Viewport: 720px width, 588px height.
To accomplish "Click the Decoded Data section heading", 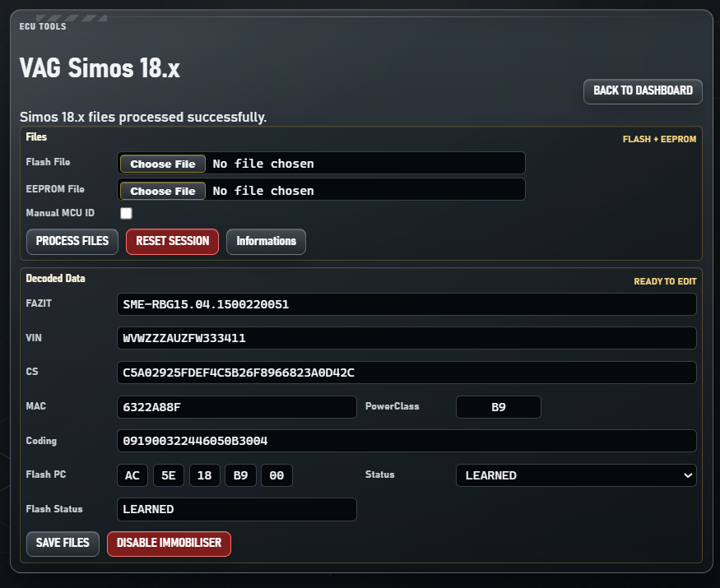I will coord(56,279).
